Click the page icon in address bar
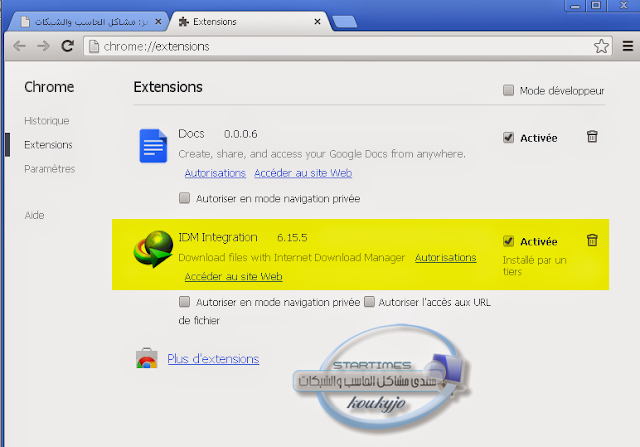The image size is (640, 447). click(x=94, y=46)
